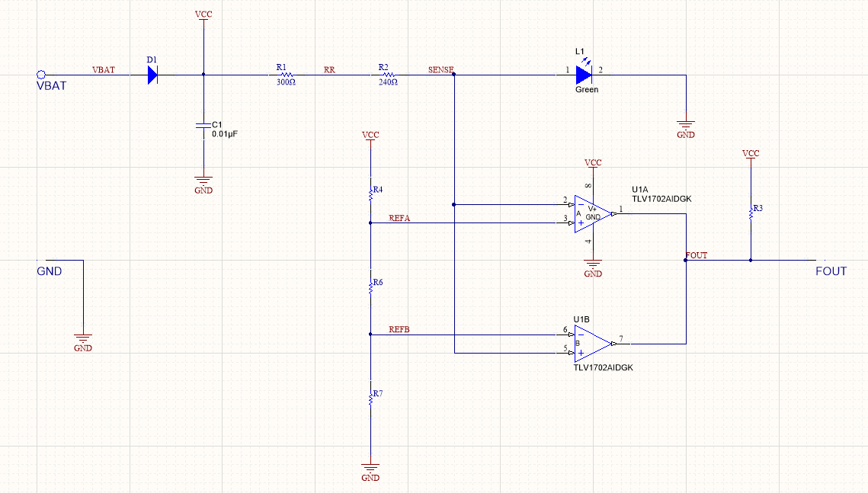Select the red VBAT net label
Viewport: 868px width, 493px height.
[104, 69]
